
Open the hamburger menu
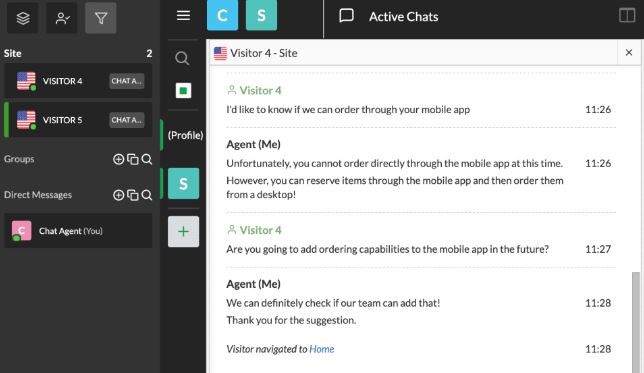pyautogui.click(x=183, y=16)
